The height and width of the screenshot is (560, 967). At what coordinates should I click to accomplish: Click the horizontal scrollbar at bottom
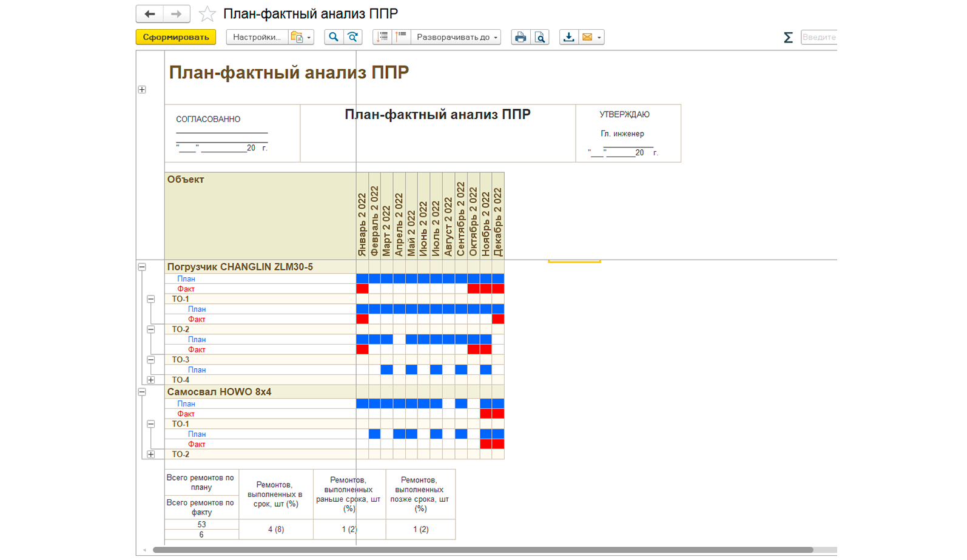pos(483,550)
